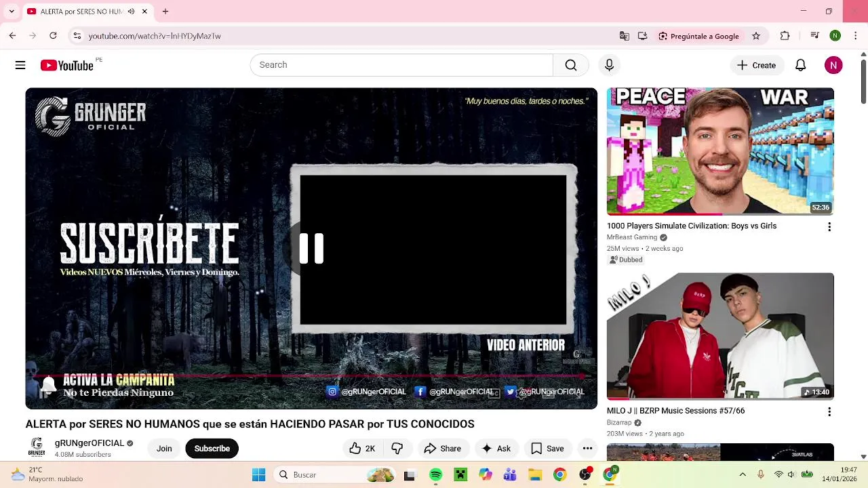Screen dimensions: 868x488
Task: Open options for MILO J BZRP video
Action: point(829,411)
